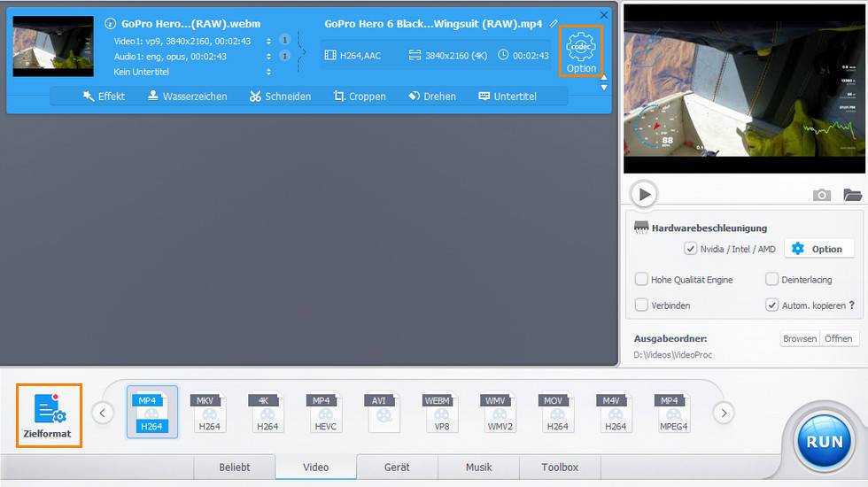Toggle the Nvidia / Intel / AMD checkbox
Viewport: 868px width, 487px height.
[x=690, y=249]
